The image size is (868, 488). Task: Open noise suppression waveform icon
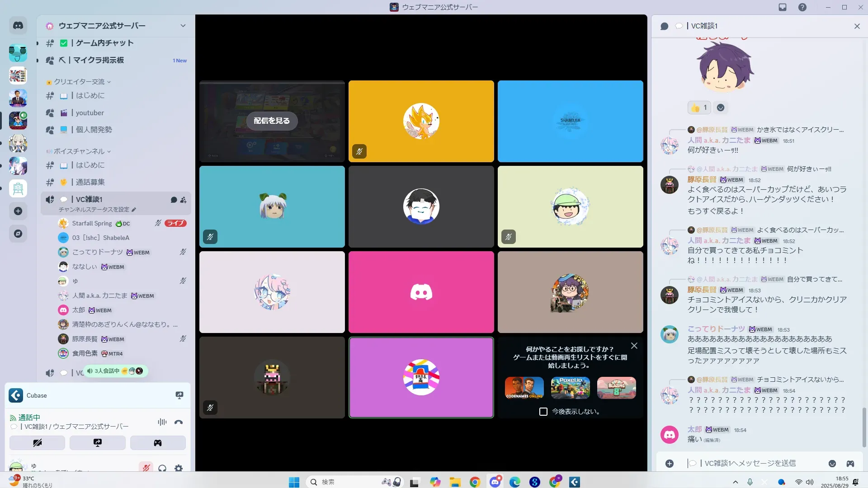coord(162,422)
